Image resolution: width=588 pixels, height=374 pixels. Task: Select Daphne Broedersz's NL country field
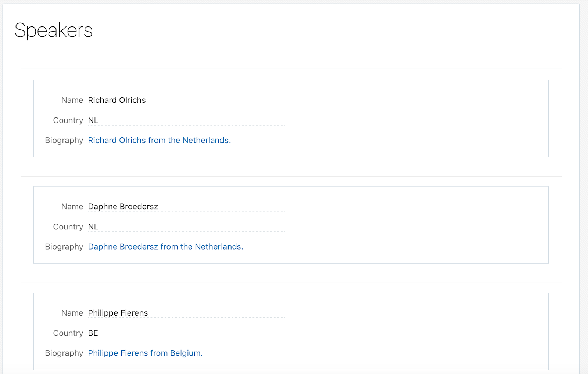point(186,227)
